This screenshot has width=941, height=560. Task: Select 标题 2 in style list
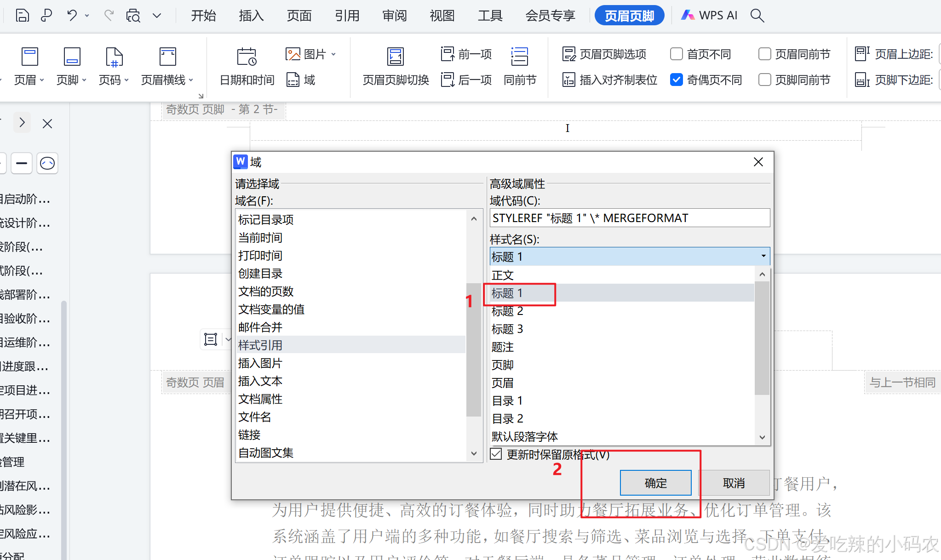point(507,311)
